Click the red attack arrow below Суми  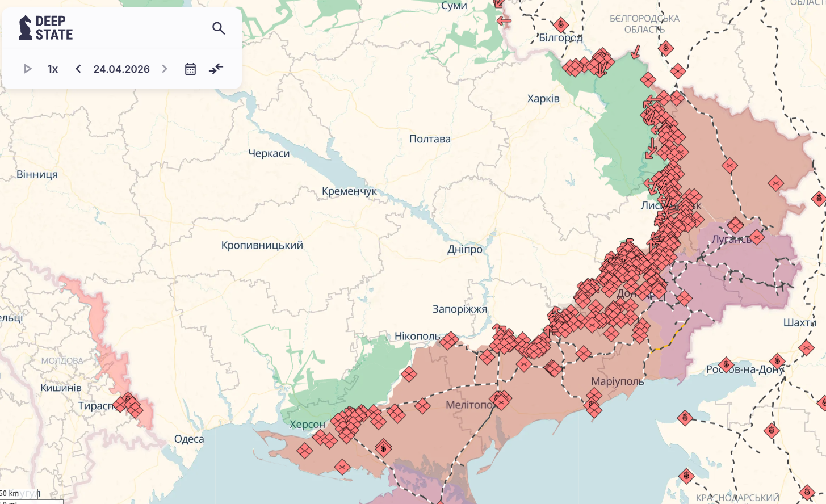pyautogui.click(x=504, y=21)
